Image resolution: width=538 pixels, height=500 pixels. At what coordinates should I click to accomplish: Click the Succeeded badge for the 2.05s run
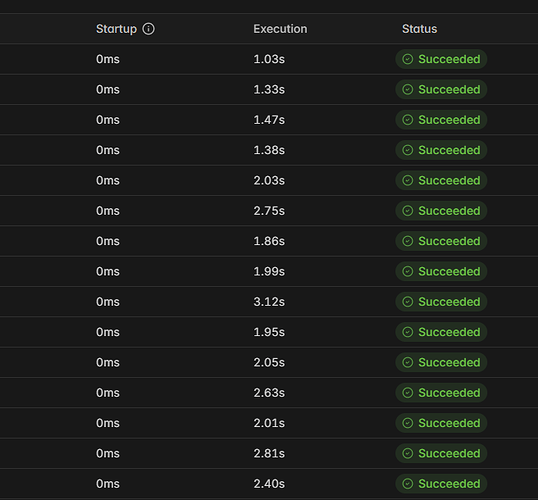point(441,362)
